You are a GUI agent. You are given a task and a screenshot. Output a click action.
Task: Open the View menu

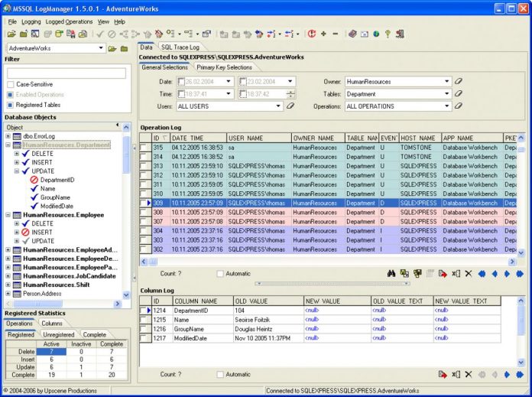103,21
